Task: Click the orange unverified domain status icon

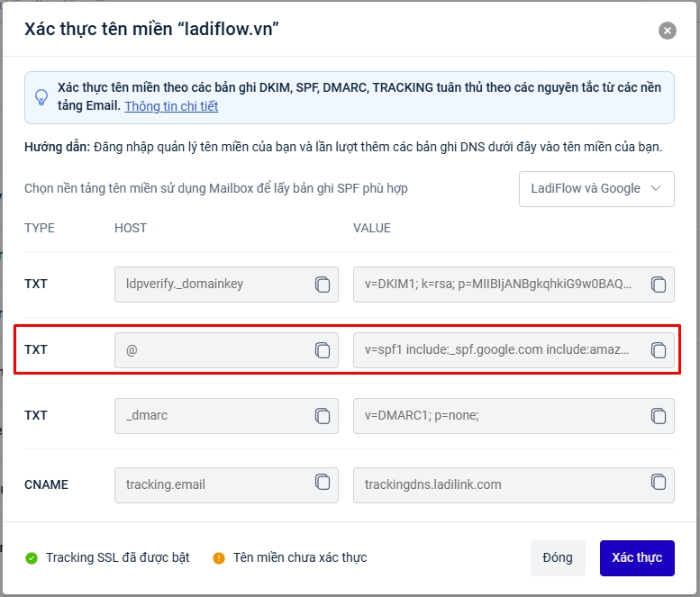Action: pos(218,558)
